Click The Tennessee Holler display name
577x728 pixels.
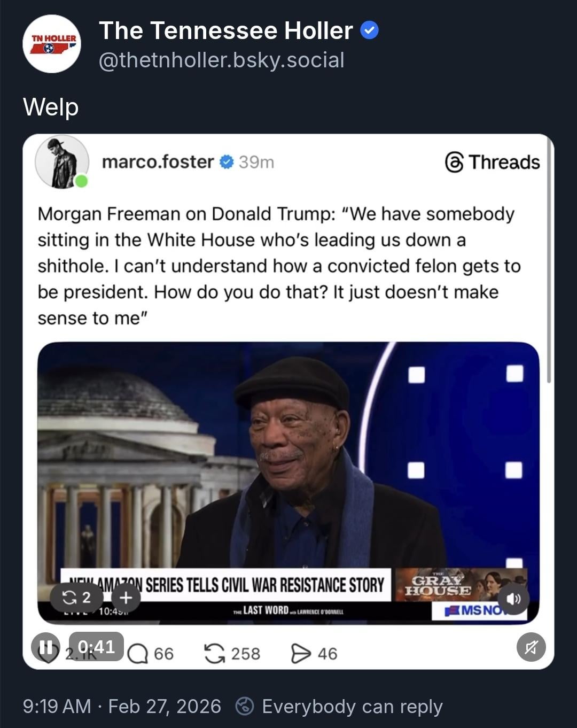coord(225,30)
